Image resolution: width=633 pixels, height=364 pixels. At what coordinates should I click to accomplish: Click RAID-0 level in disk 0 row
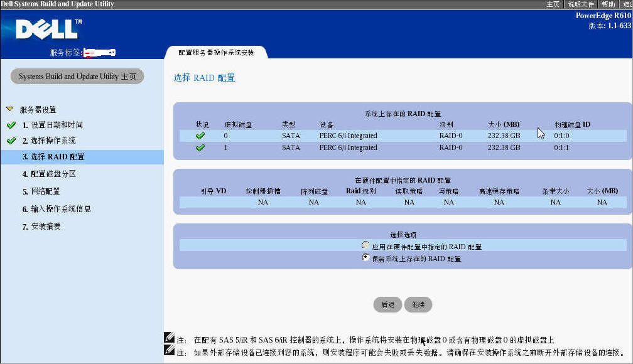pyautogui.click(x=451, y=136)
